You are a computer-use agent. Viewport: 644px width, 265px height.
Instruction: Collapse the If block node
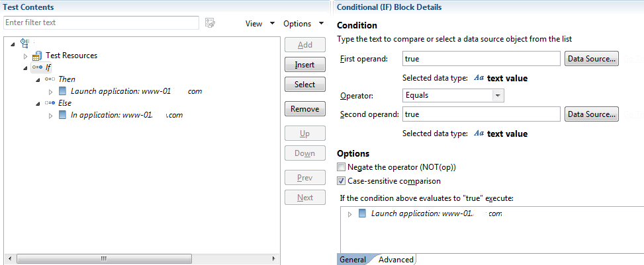pyautogui.click(x=25, y=67)
